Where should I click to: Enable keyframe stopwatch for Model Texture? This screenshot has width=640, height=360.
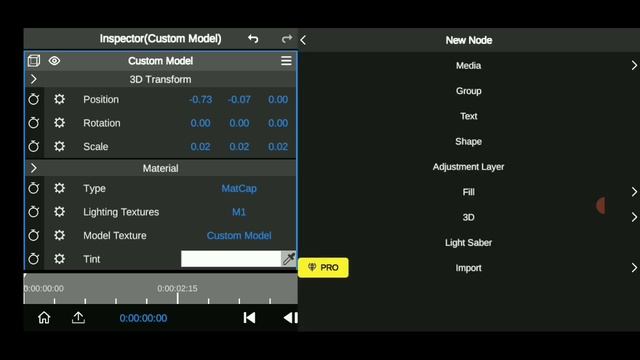34,236
